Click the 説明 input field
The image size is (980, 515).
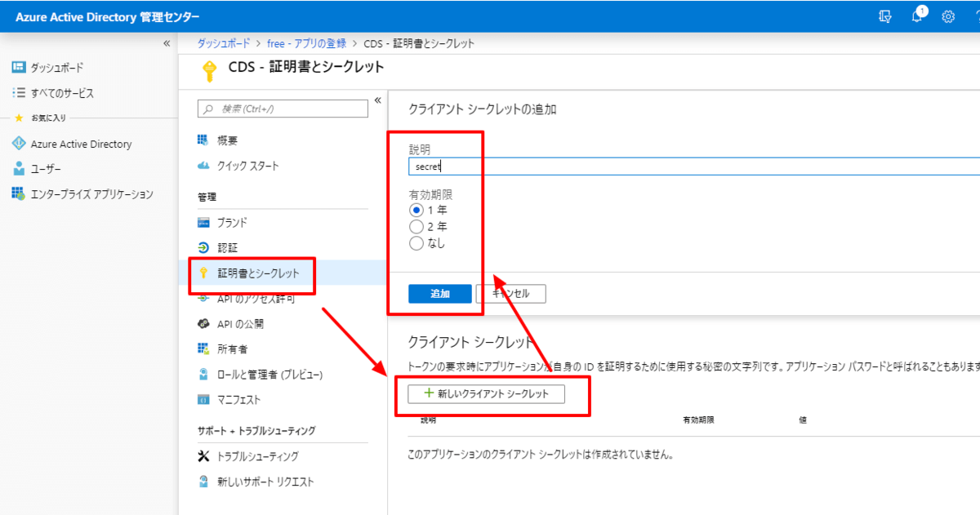pos(694,166)
